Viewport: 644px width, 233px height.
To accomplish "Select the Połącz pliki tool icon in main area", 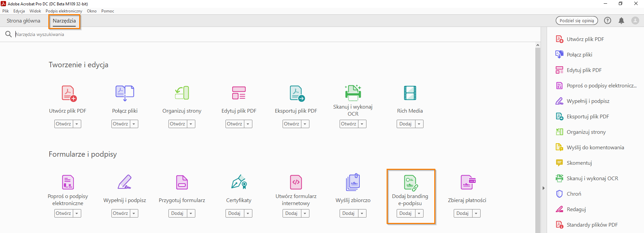I will pos(125,93).
